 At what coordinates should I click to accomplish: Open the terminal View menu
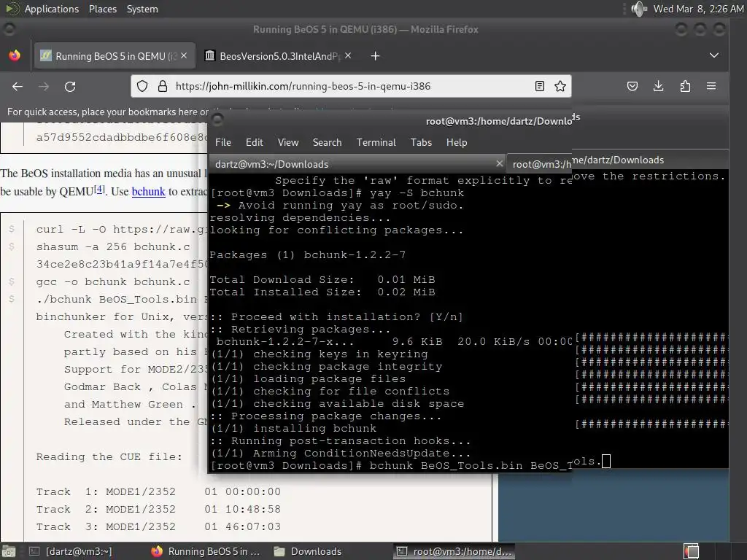(x=288, y=142)
